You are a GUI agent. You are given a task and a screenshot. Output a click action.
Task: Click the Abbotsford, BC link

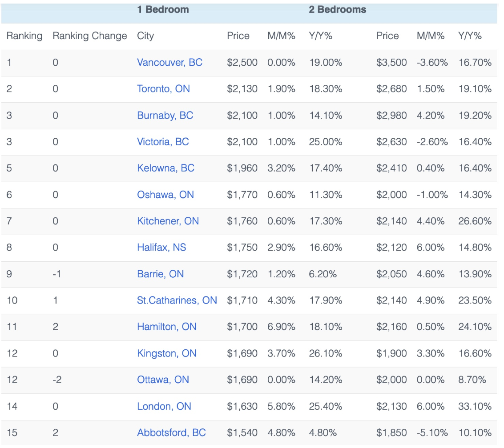(x=171, y=433)
